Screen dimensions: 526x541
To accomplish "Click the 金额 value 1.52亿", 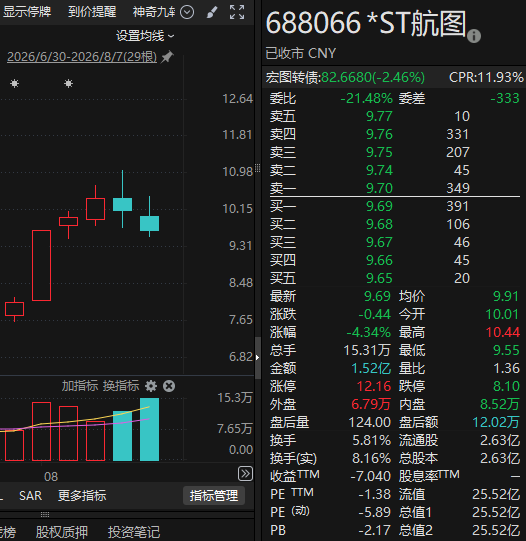I will coord(371,368).
